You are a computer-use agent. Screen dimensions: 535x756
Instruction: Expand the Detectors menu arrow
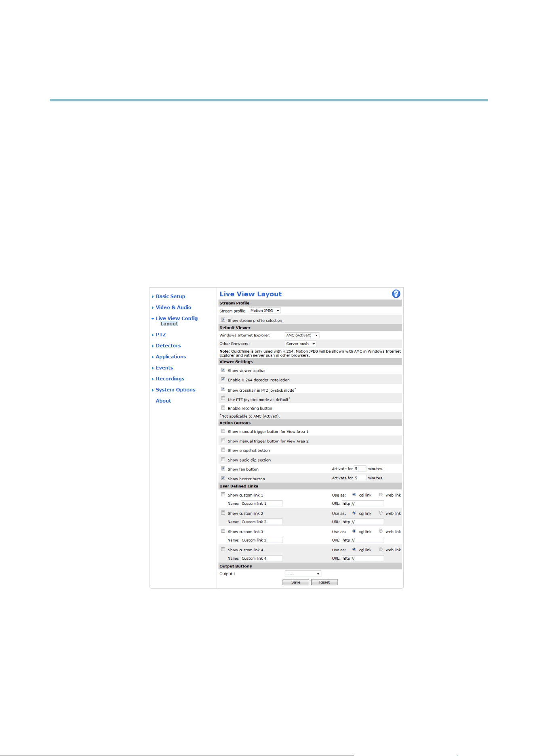tap(153, 346)
